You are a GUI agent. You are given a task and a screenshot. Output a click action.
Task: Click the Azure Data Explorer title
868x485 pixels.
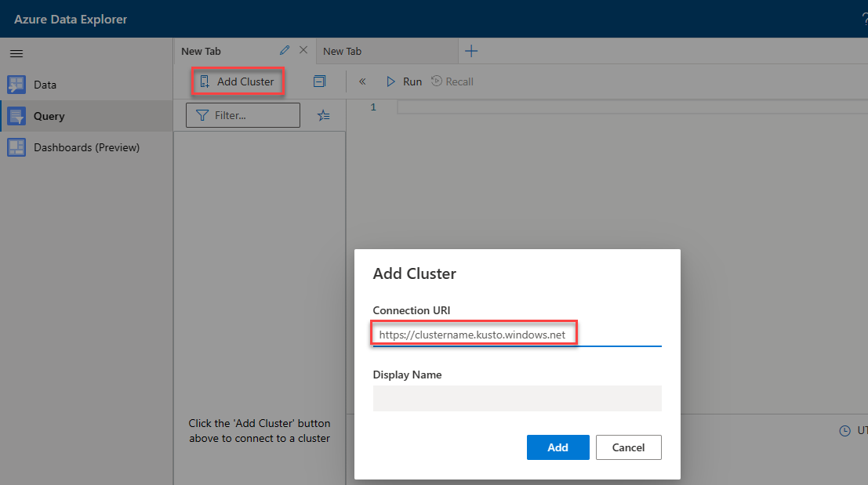[x=71, y=20]
